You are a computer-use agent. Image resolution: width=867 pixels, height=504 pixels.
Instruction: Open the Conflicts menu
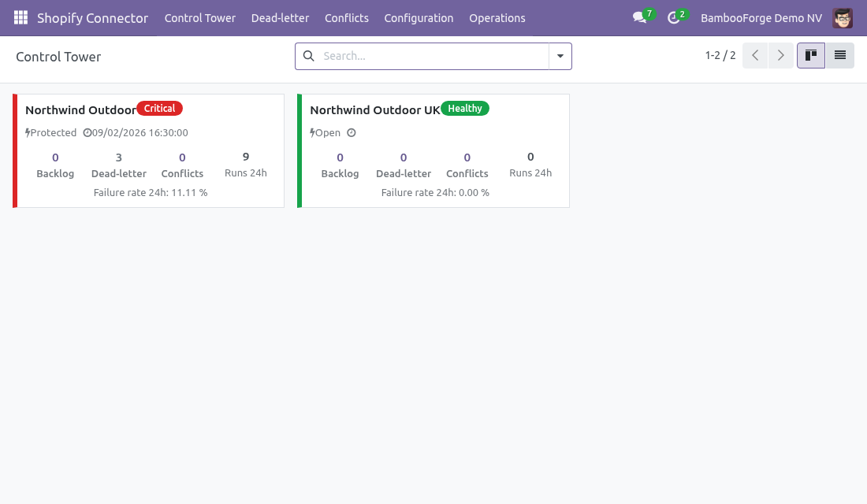pyautogui.click(x=347, y=17)
